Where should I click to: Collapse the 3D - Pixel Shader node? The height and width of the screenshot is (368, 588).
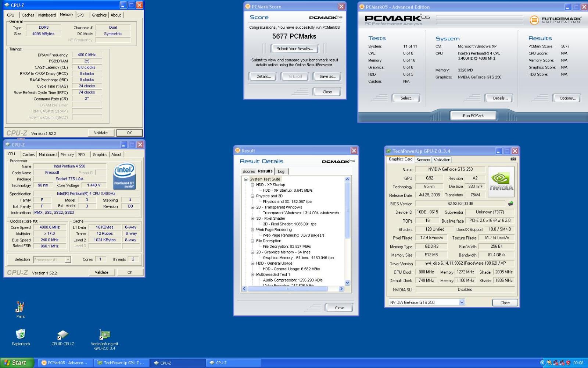tap(252, 219)
